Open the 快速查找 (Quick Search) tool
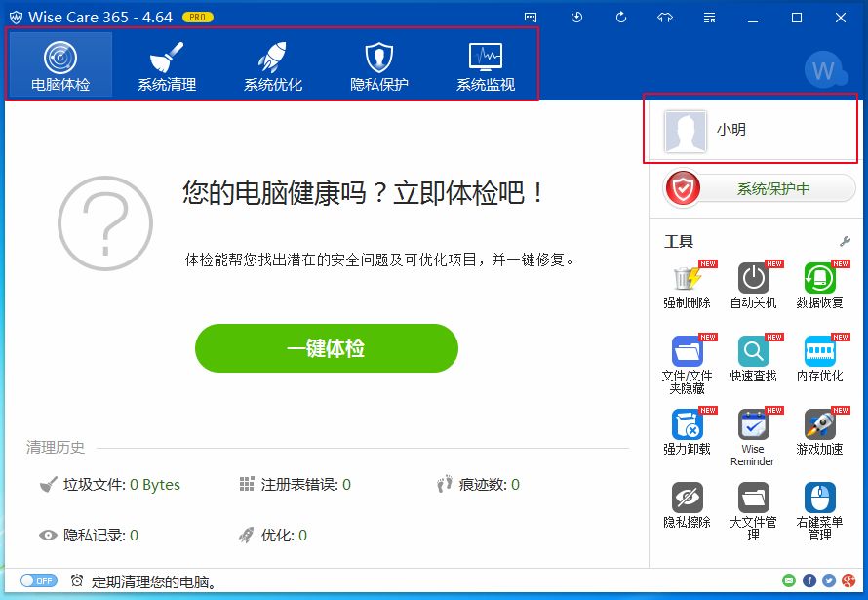Viewport: 868px width, 600px height. click(754, 356)
